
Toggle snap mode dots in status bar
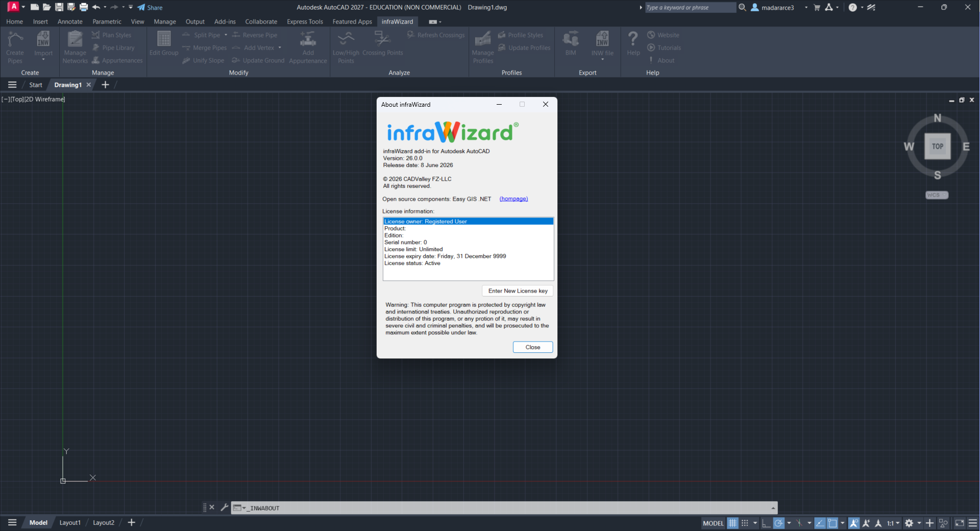745,523
